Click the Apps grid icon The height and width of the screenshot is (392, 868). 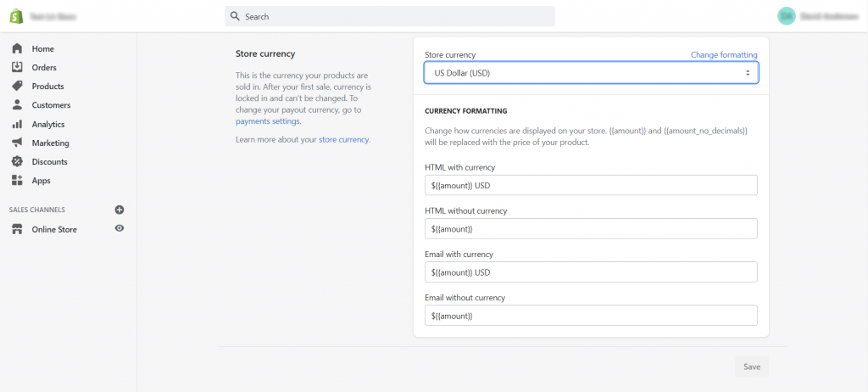(17, 180)
